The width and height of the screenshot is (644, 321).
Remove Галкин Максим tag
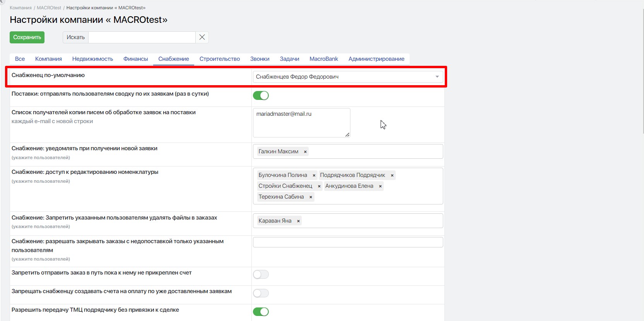(x=305, y=152)
